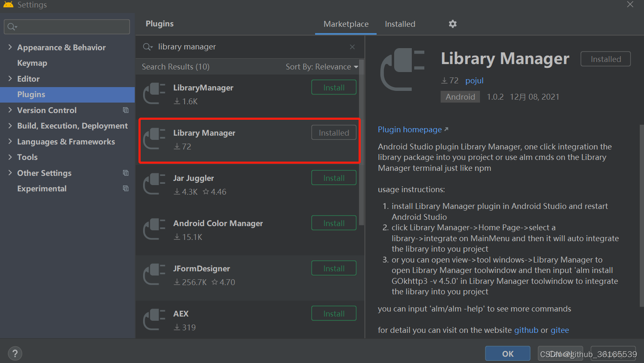The width and height of the screenshot is (644, 363).
Task: Click the Android tag label
Action: [460, 97]
